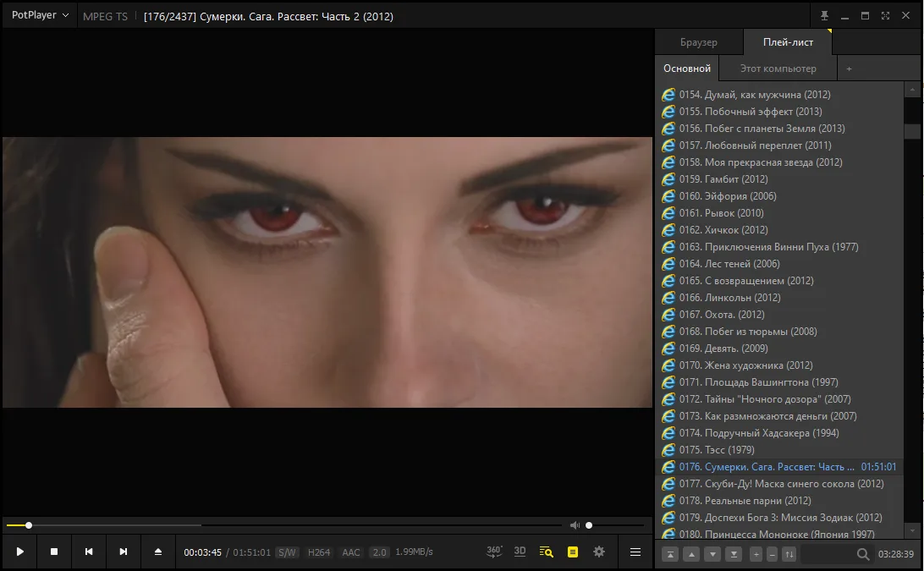The width and height of the screenshot is (924, 571).
Task: Toggle 3D video mode
Action: pyautogui.click(x=520, y=552)
